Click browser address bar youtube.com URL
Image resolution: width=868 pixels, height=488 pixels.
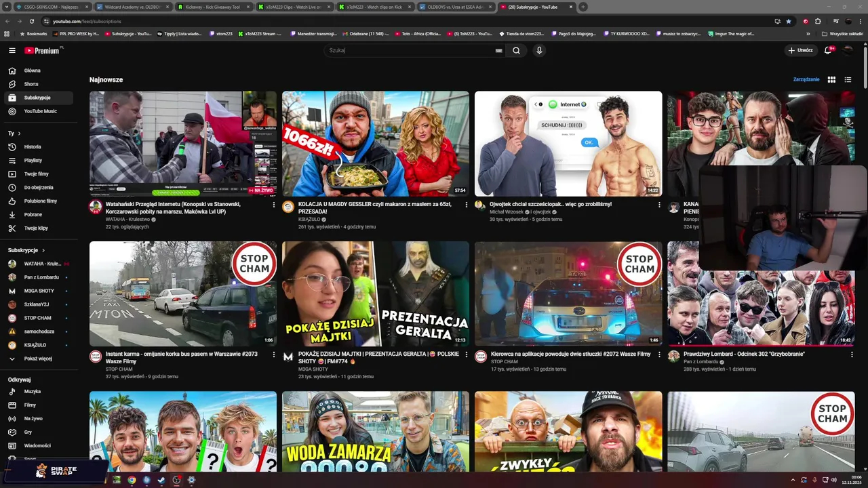click(x=87, y=21)
